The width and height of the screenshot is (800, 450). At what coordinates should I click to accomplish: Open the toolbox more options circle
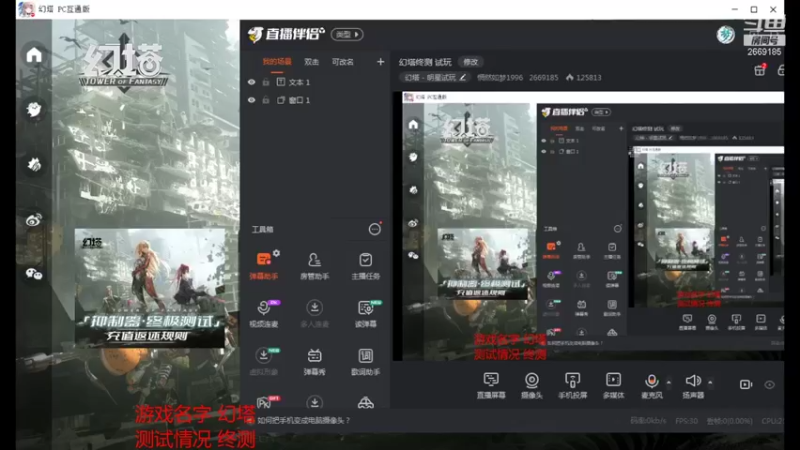click(x=374, y=229)
